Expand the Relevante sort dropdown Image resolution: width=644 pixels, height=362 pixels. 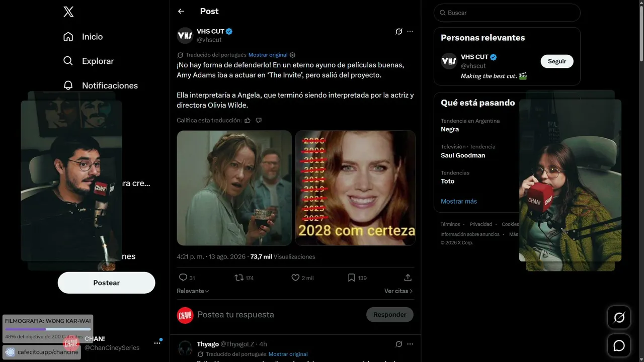pyautogui.click(x=193, y=291)
